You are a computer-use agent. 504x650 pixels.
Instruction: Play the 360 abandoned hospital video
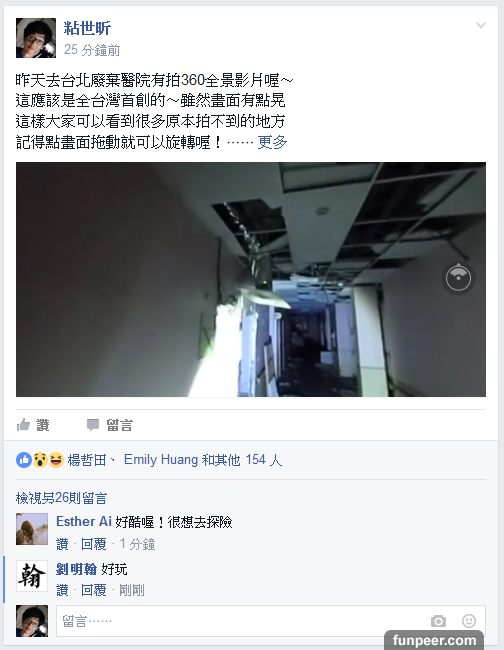(x=251, y=279)
